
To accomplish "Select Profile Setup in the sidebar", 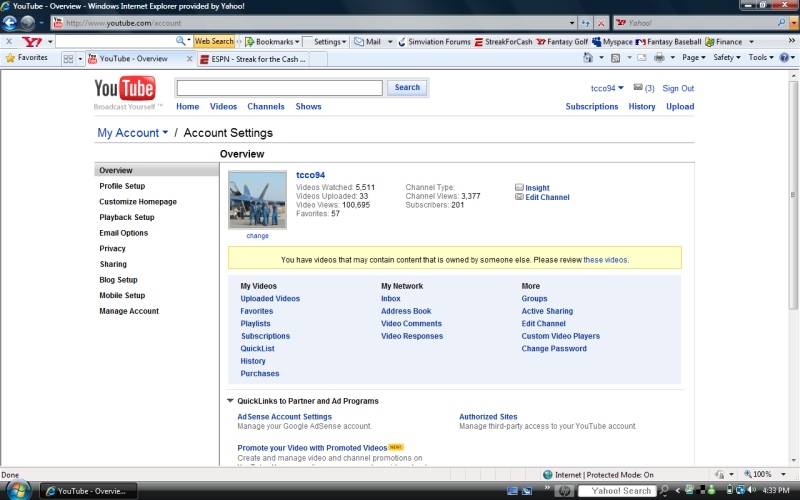I will coord(122,186).
